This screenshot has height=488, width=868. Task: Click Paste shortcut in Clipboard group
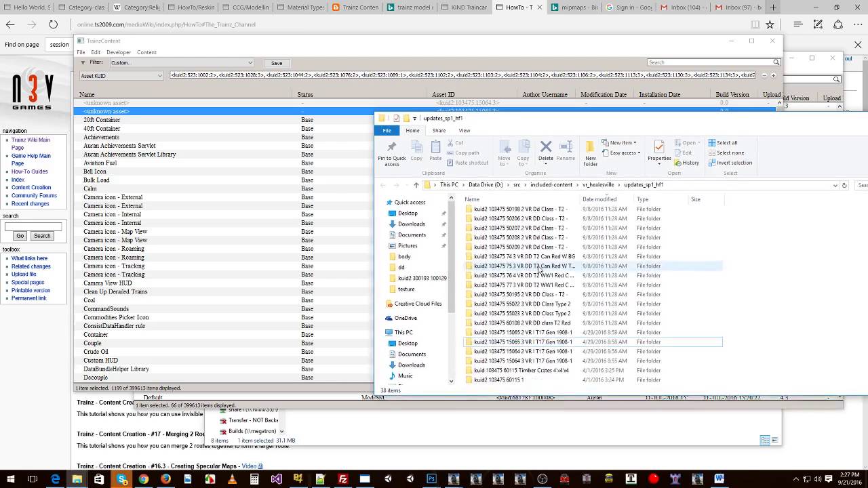click(x=468, y=163)
